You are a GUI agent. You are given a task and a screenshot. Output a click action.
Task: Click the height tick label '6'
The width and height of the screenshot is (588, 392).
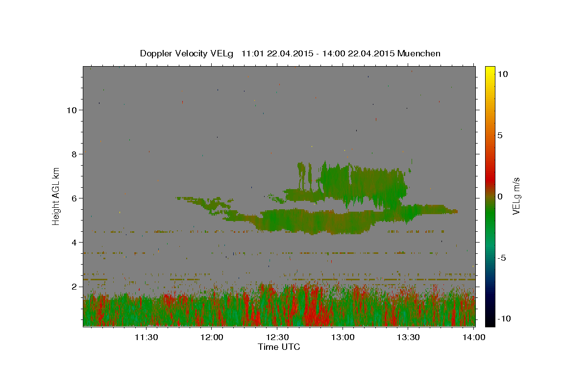pos(74,198)
